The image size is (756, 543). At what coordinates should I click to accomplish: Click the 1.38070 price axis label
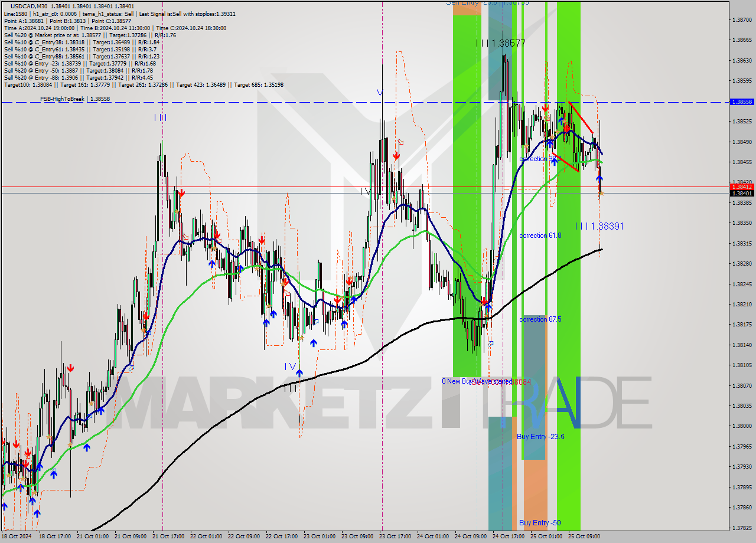741,385
